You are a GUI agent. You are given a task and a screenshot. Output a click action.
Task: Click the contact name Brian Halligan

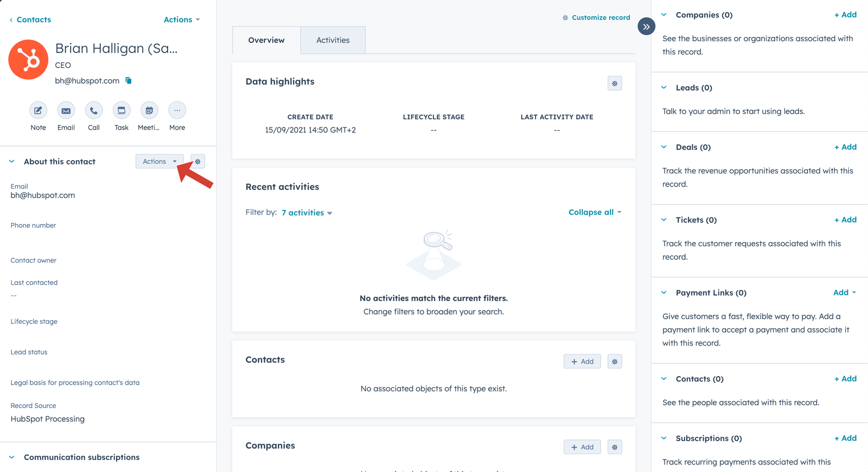point(116,48)
